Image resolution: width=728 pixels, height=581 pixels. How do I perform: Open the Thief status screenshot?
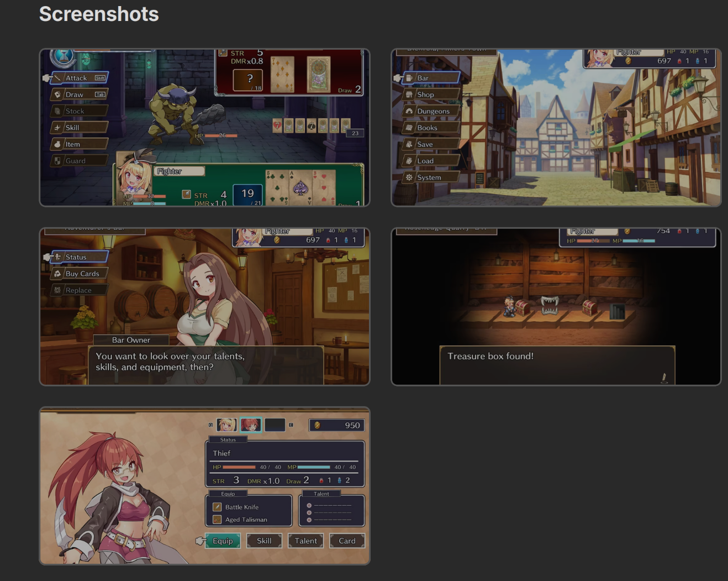tap(204, 486)
